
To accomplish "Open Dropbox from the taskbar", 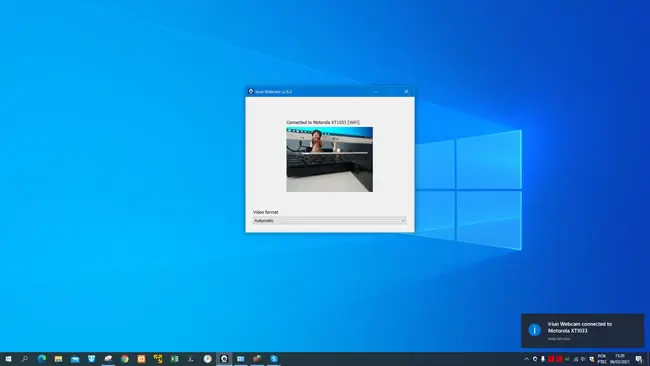I will [92, 359].
